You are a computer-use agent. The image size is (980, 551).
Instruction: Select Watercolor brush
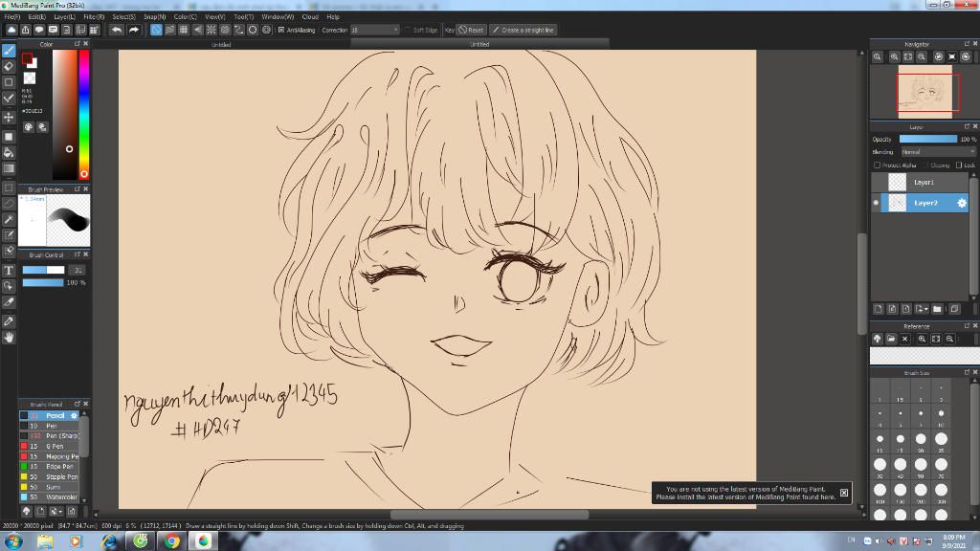coord(50,497)
